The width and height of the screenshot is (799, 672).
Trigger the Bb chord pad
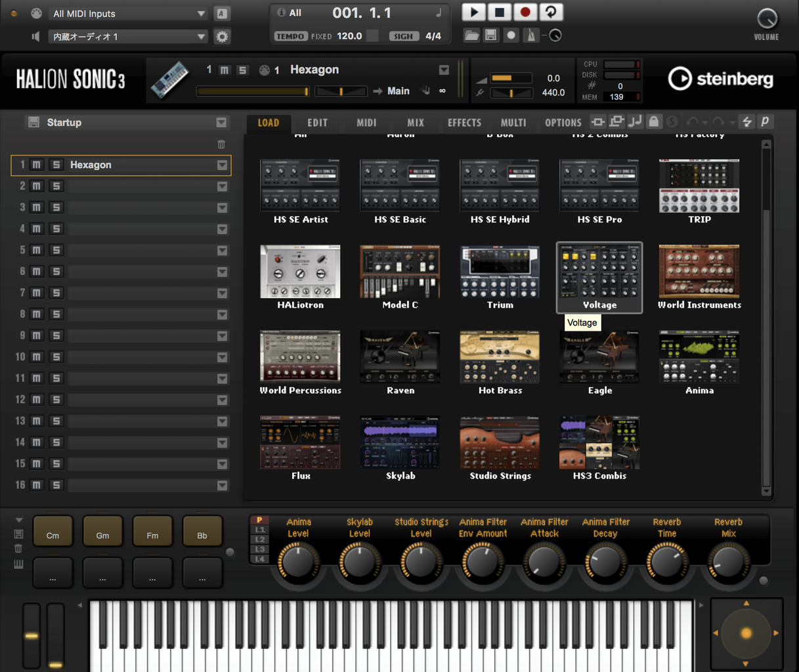pos(202,531)
